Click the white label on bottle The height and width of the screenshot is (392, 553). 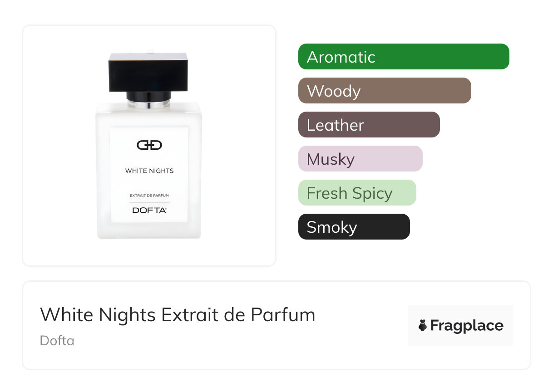tap(149, 175)
